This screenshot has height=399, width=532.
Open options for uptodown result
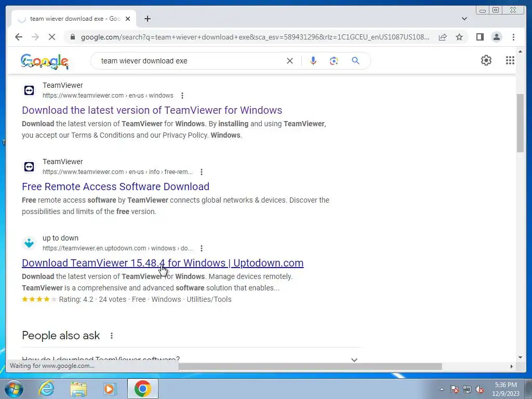click(x=202, y=248)
